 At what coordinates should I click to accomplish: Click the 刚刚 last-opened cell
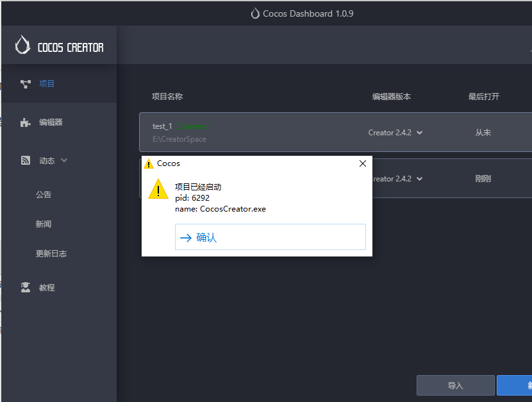click(483, 179)
